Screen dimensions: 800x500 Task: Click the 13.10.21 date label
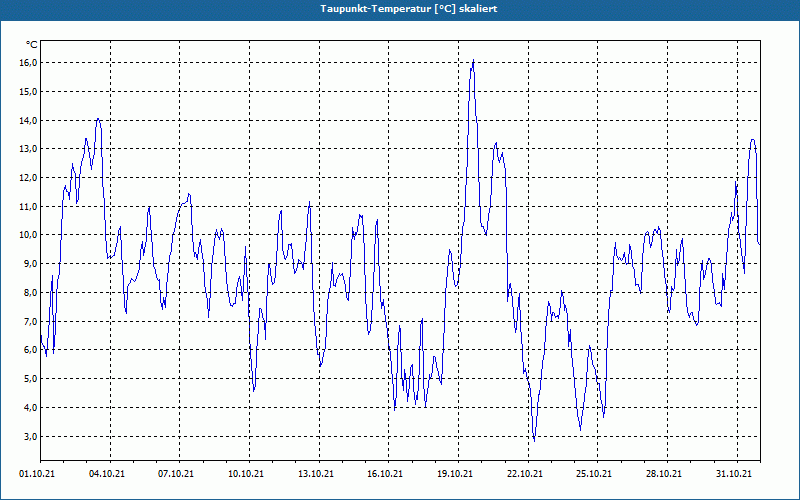(x=316, y=474)
